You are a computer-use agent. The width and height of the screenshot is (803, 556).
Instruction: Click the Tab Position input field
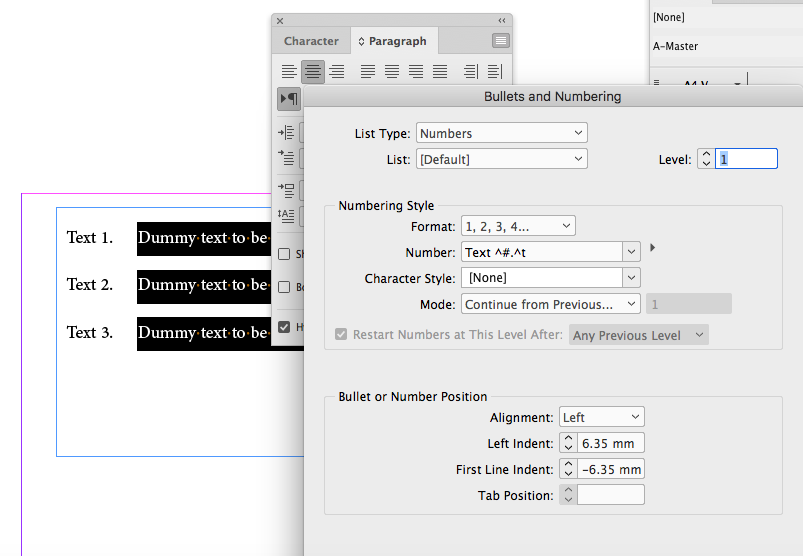coord(610,495)
